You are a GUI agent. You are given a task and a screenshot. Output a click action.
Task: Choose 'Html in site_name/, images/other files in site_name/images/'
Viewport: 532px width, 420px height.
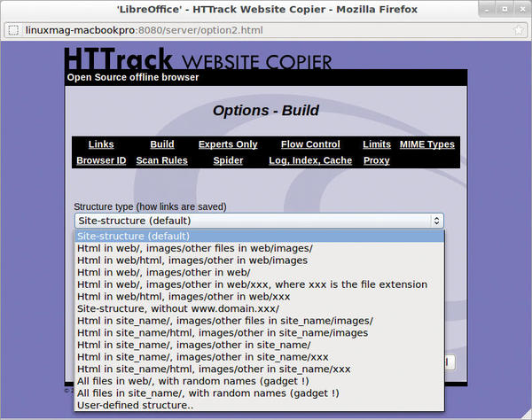point(259,321)
